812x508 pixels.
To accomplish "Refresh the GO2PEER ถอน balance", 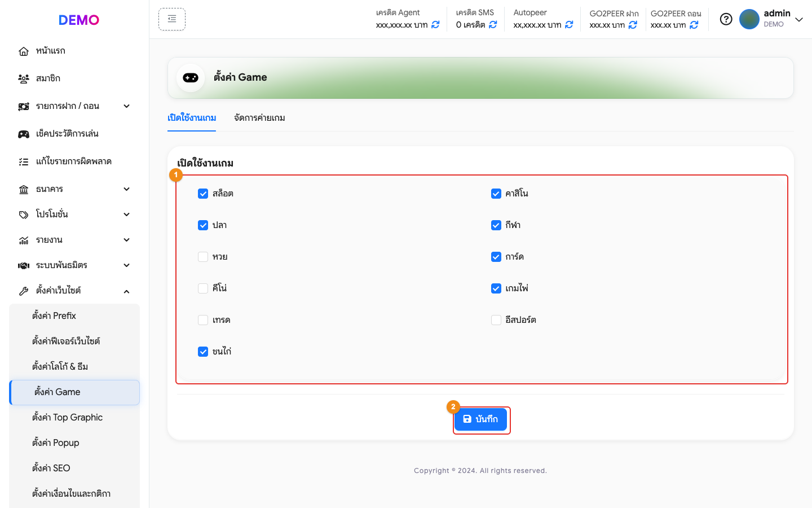I will tap(694, 25).
